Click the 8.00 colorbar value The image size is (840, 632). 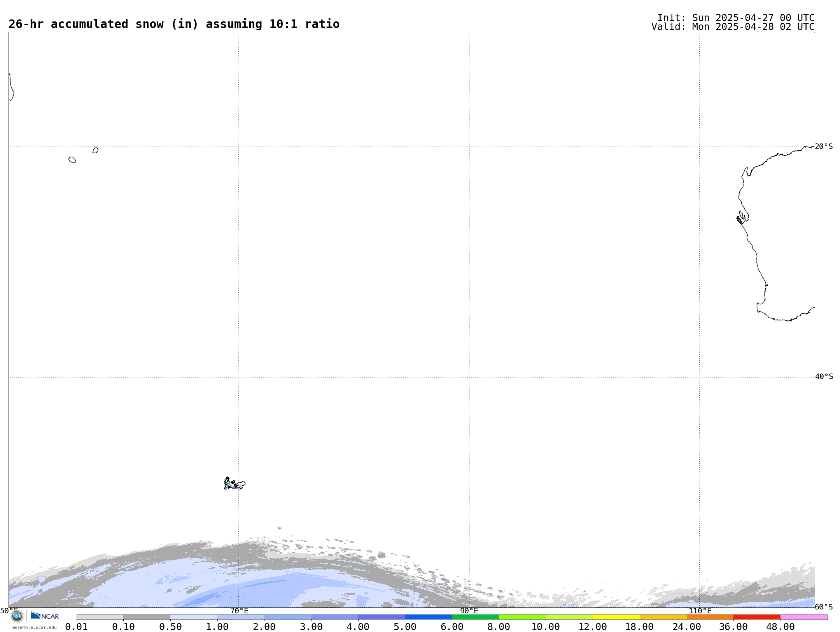pos(499,627)
